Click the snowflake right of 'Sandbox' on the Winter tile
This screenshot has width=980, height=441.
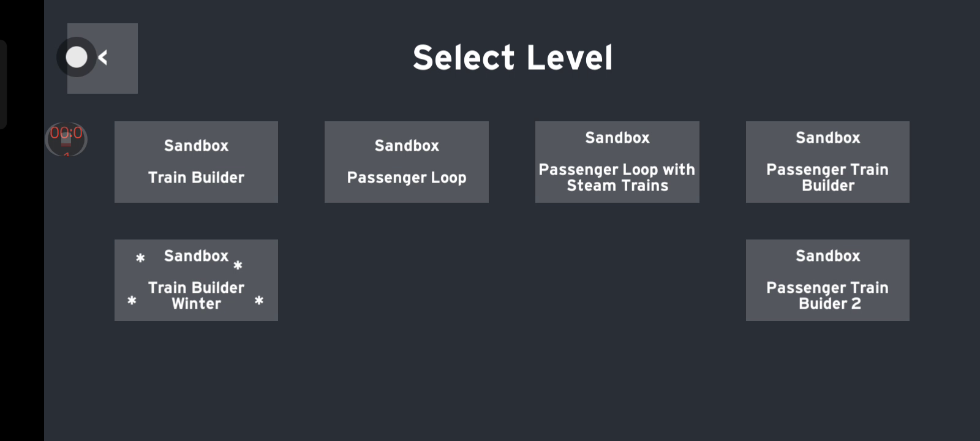pos(238,265)
